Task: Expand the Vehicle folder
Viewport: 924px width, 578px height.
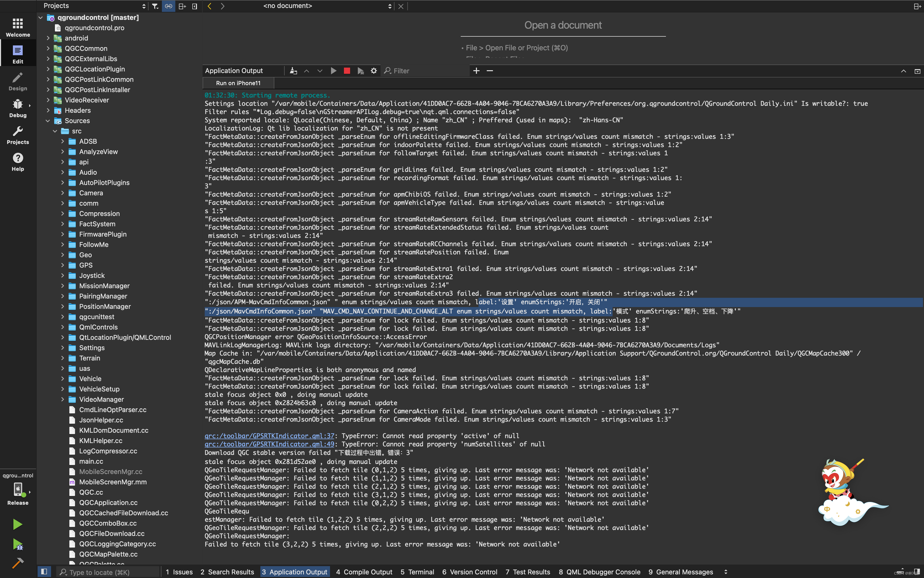Action: point(62,379)
